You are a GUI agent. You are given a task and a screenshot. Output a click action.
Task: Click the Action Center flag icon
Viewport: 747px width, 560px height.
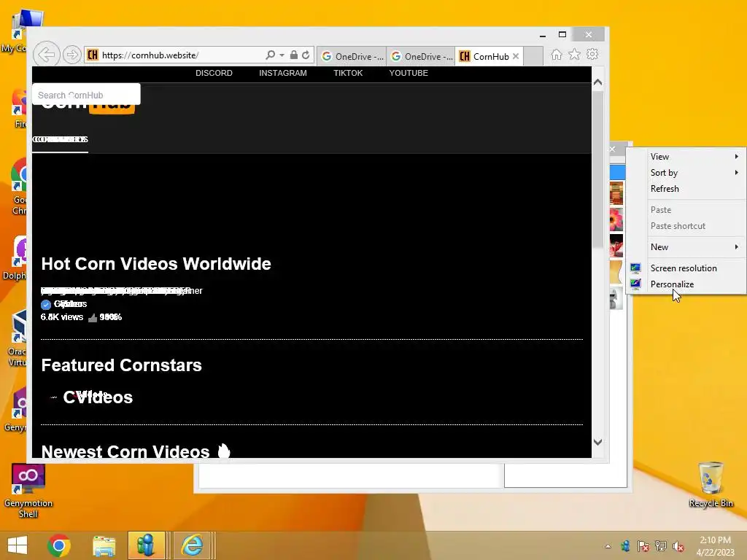tap(643, 546)
